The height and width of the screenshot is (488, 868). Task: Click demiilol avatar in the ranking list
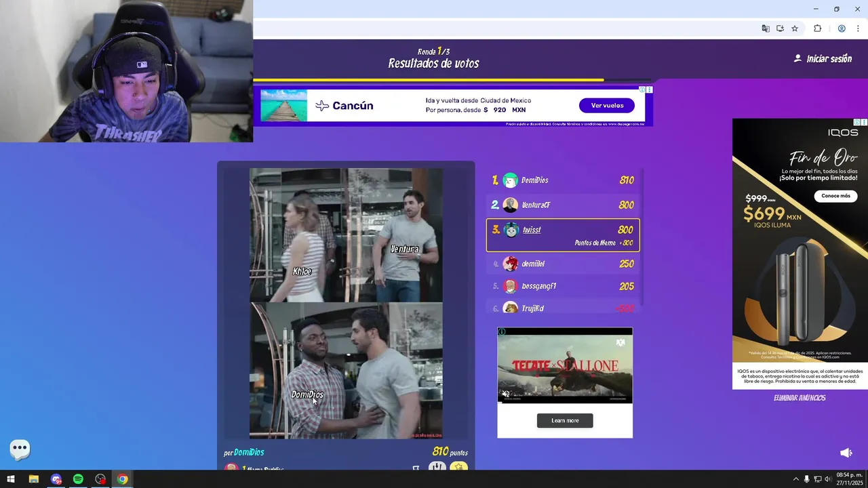pyautogui.click(x=510, y=264)
